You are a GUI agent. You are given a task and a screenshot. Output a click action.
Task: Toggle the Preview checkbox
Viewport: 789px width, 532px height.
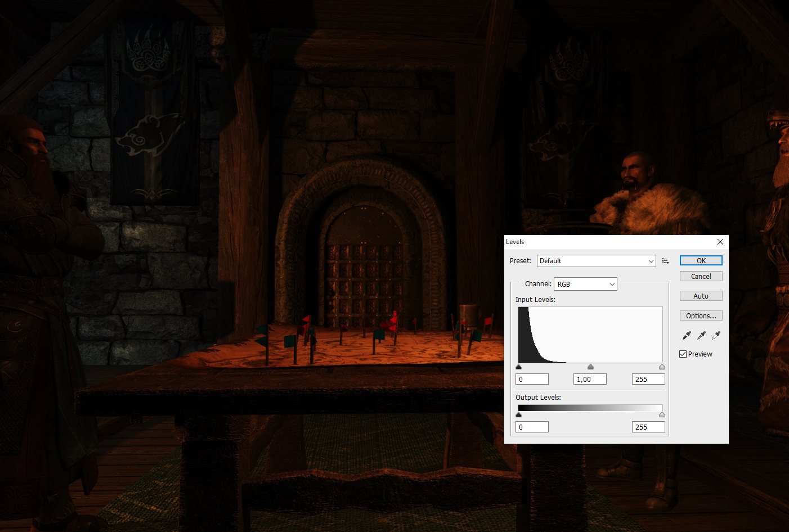tap(683, 354)
